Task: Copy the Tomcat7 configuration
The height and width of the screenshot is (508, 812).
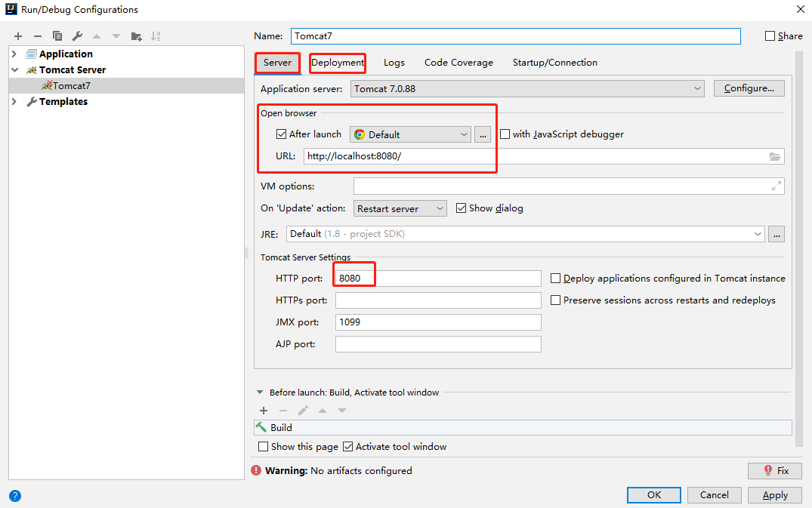Action: click(57, 35)
